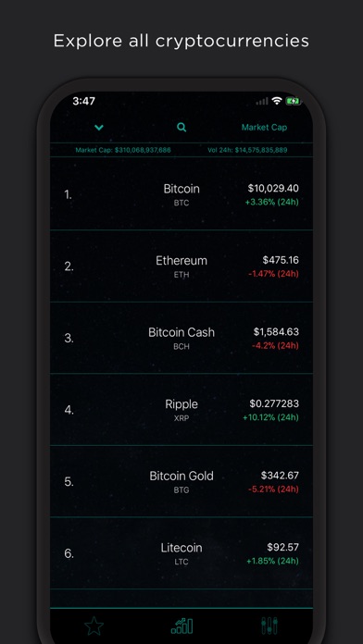Screen dimensions: 363x644
Task: Open Litecoin LTC details
Action: pos(181,553)
